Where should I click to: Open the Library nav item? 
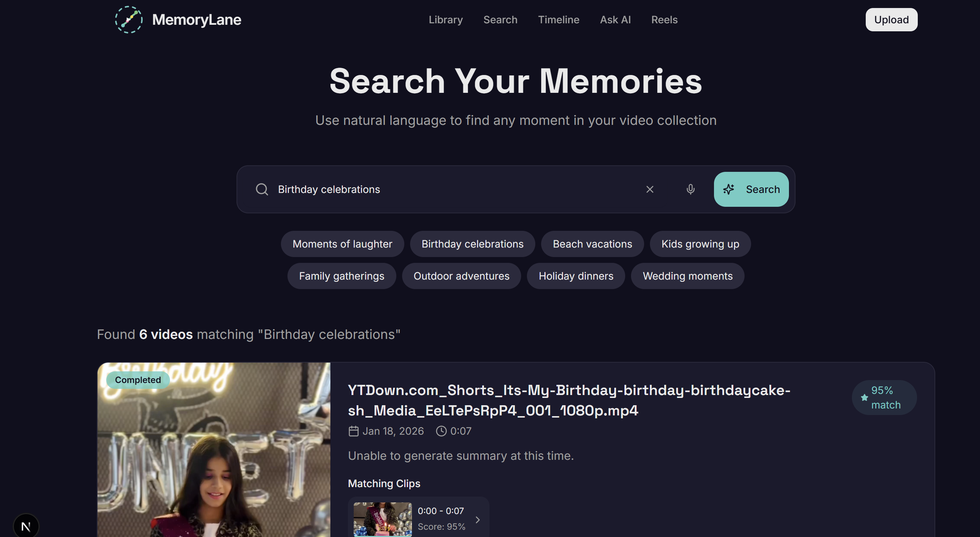(445, 20)
